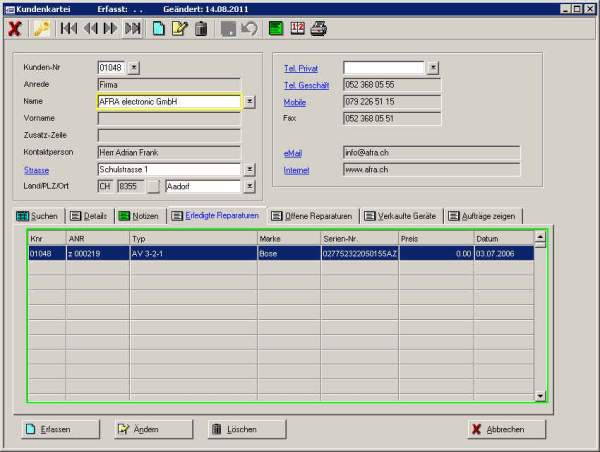The width and height of the screenshot is (600, 452).
Task: Switch to the Offene Reparaturen tab
Action: [312, 216]
